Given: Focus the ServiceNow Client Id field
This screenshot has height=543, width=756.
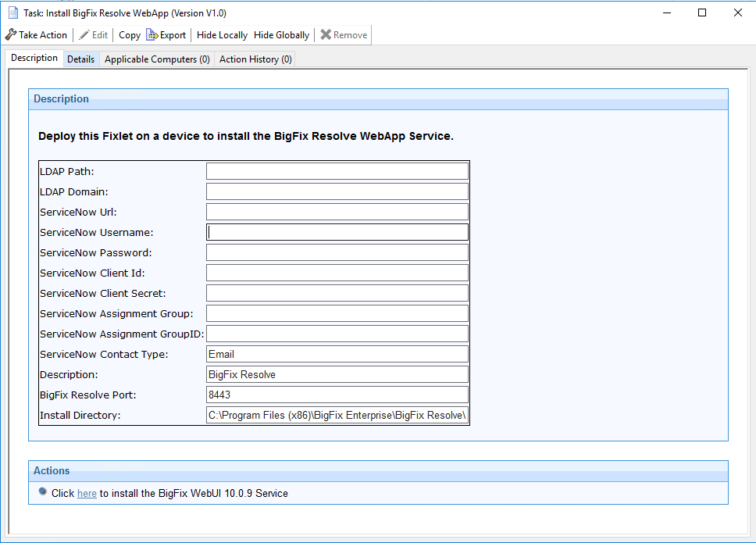Looking at the screenshot, I should (x=337, y=273).
